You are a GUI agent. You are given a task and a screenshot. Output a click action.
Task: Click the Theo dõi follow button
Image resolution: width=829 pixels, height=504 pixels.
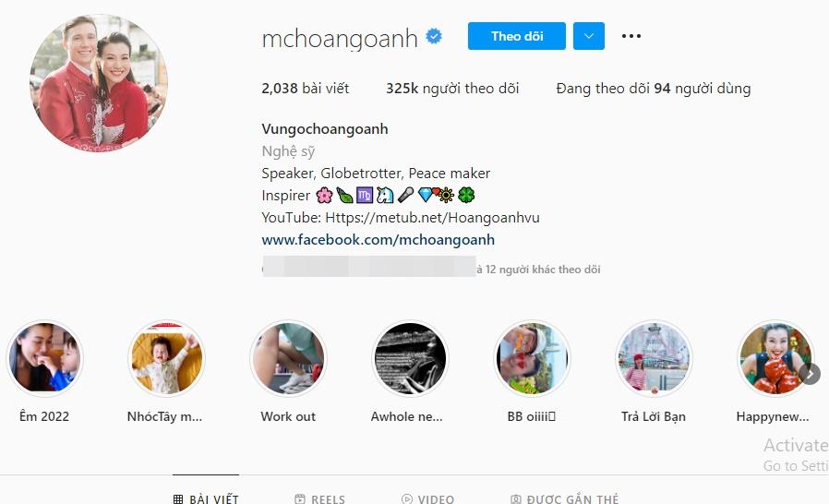tap(517, 36)
